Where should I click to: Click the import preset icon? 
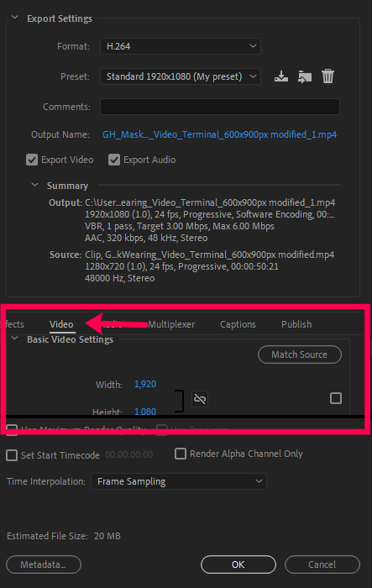305,76
